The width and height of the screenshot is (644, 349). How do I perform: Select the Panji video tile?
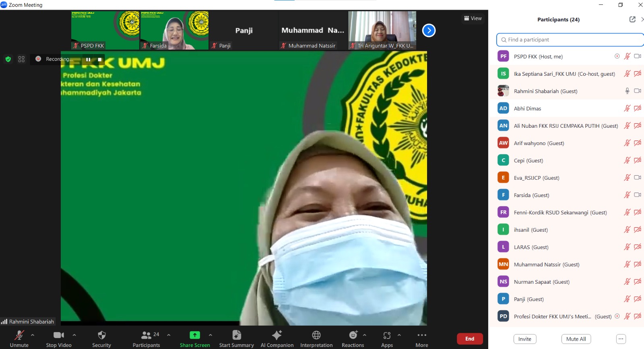click(x=244, y=30)
